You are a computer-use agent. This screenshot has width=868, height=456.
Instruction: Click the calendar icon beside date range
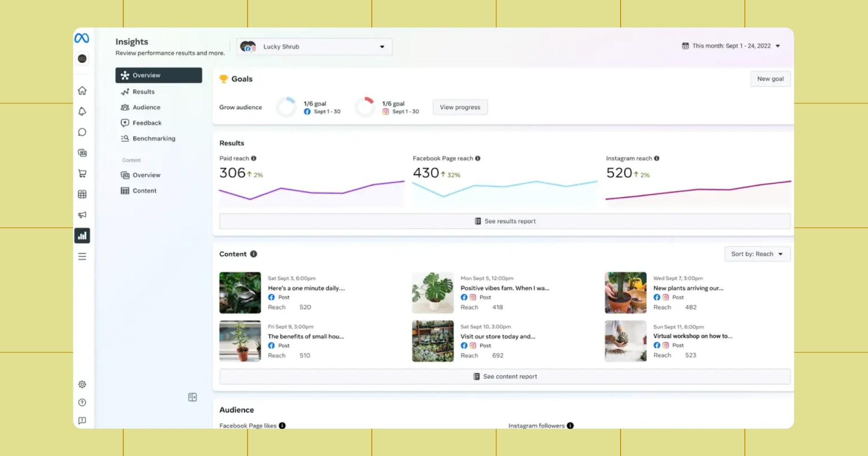(685, 46)
